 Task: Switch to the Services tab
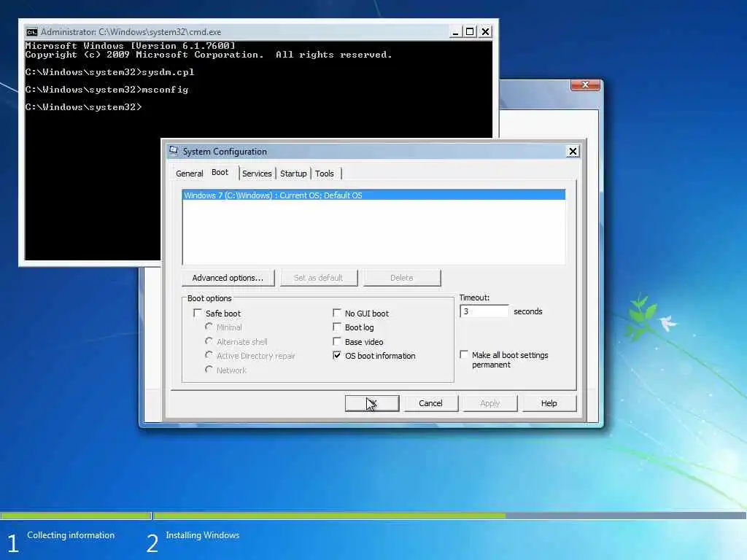pyautogui.click(x=257, y=174)
